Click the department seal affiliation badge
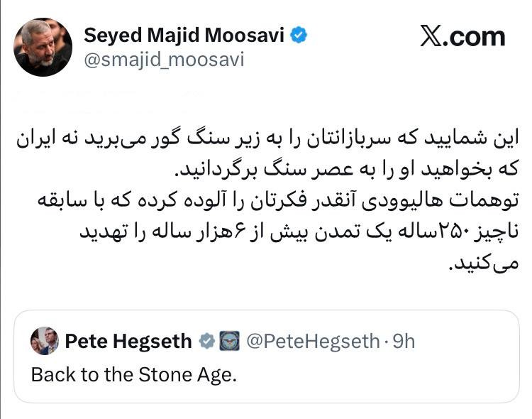The image size is (532, 419). [x=228, y=342]
